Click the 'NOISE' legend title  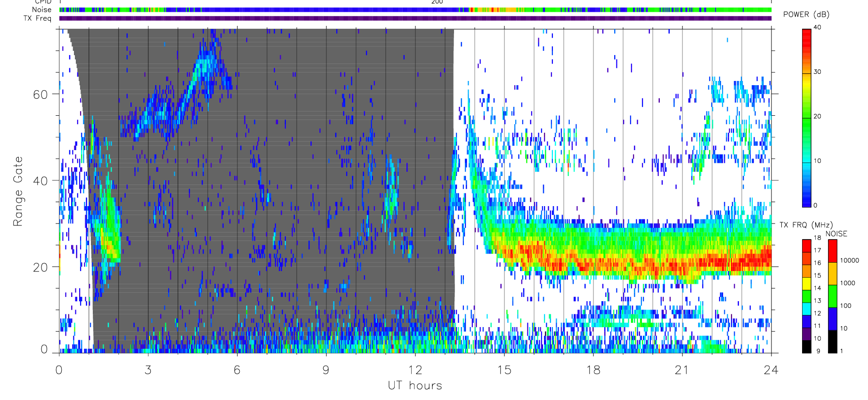[836, 234]
